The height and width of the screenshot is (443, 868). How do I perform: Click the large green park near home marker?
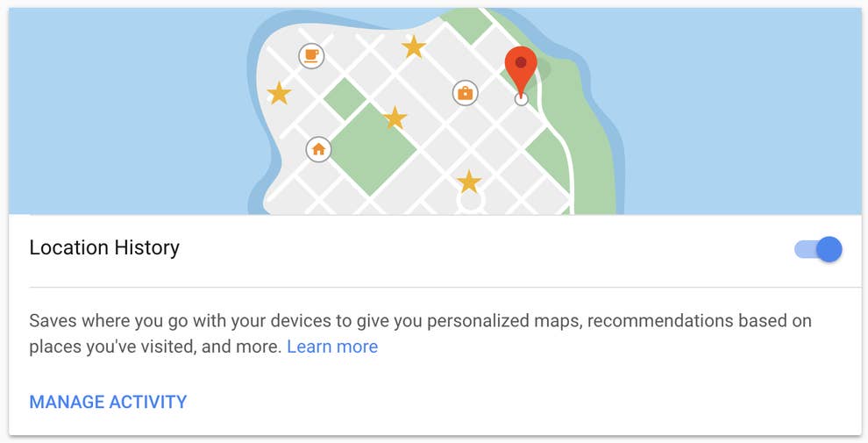click(x=373, y=149)
